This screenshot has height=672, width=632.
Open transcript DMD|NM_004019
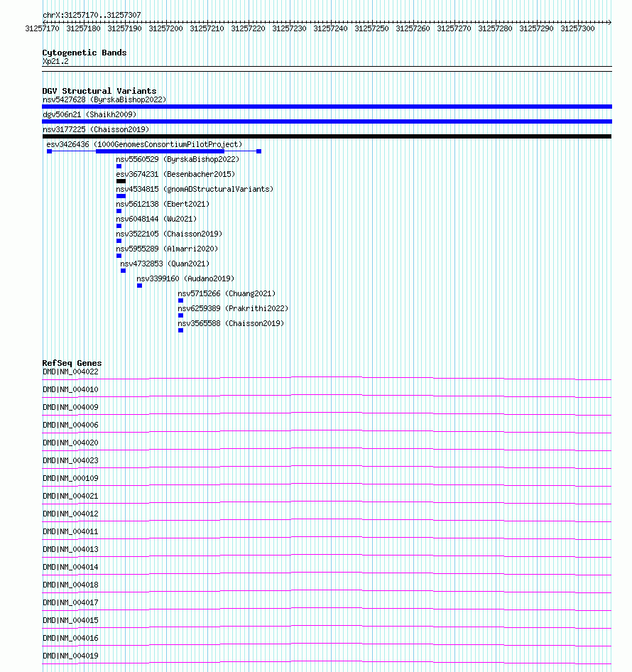[70, 656]
